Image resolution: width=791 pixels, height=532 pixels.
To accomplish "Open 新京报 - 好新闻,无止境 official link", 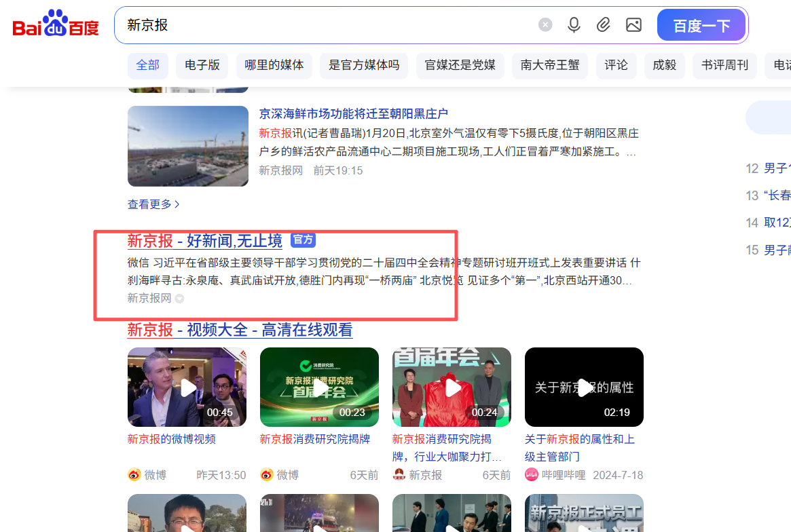I will point(204,241).
